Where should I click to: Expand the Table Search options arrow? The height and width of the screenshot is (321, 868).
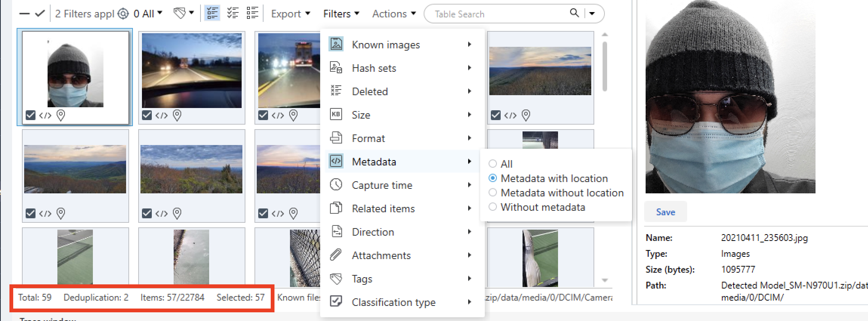(592, 14)
